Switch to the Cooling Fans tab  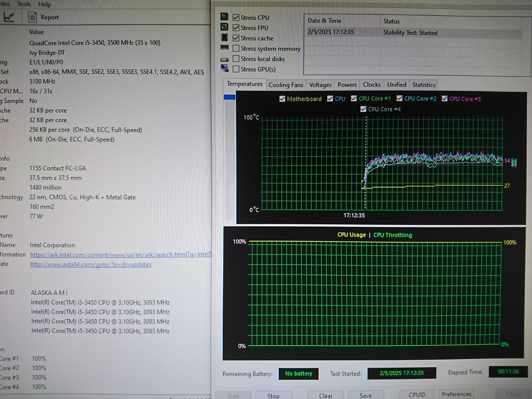286,85
